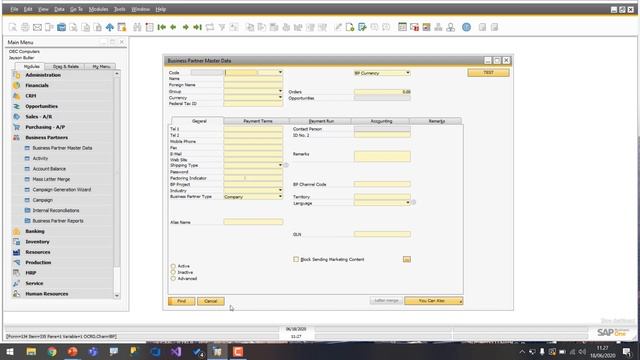Viewport: 640px width, 360px height.
Task: Open the Go To menu
Action: (x=76, y=9)
